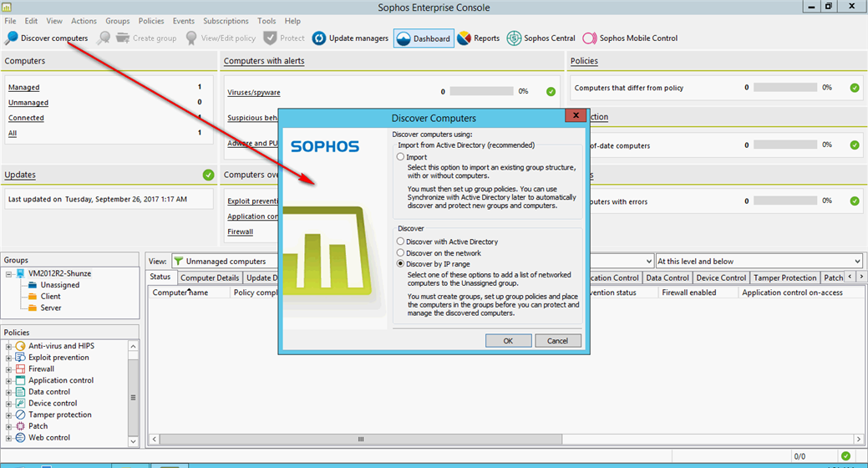Click the Client group folder icon
The image size is (868, 468).
(x=32, y=297)
